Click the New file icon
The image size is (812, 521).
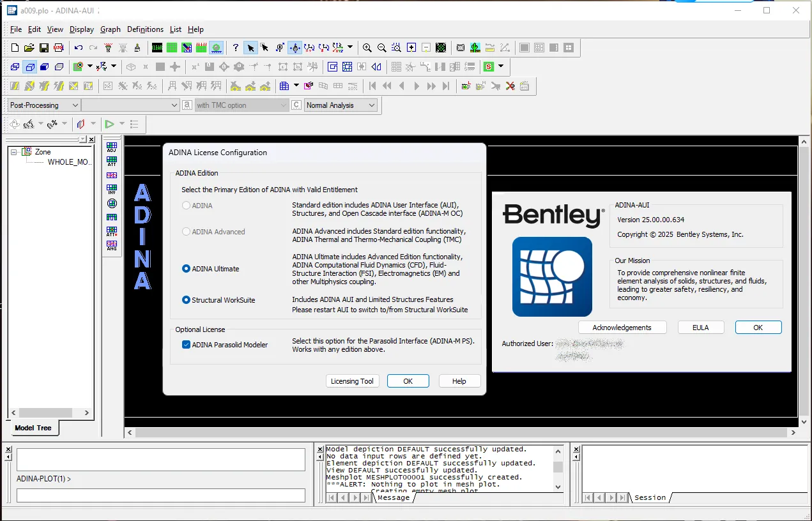pos(15,48)
